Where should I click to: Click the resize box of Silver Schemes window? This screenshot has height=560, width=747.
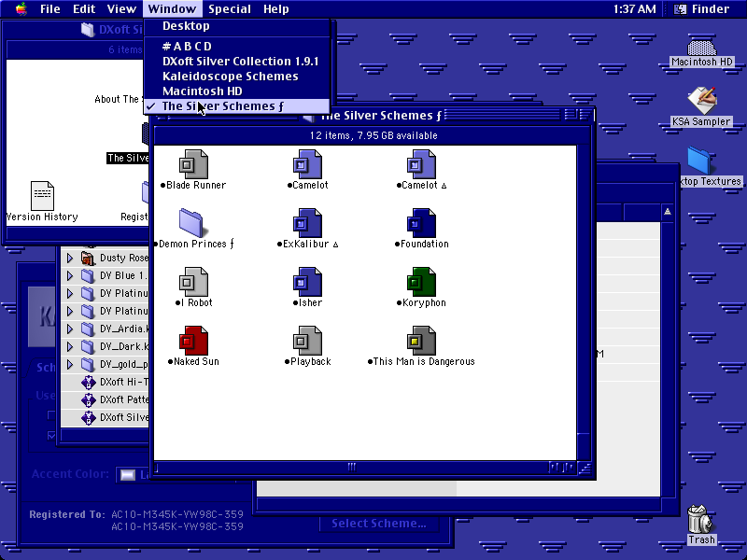point(585,469)
